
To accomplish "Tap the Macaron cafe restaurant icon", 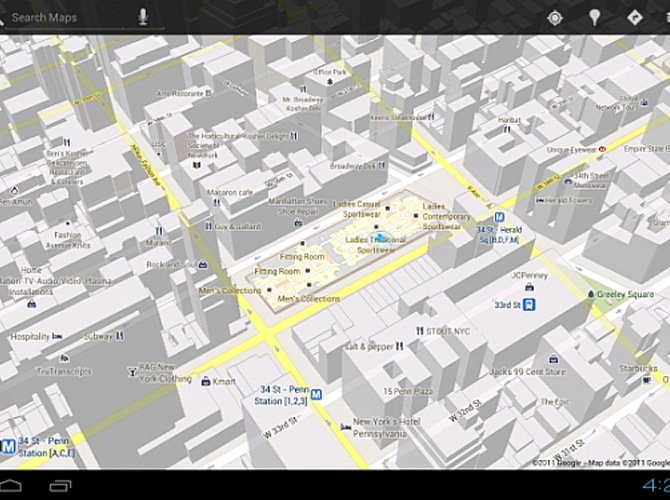I will pos(216,202).
